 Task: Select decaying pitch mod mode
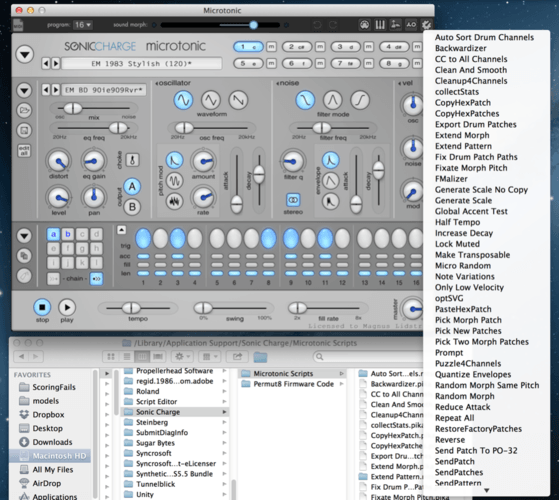[x=174, y=160]
